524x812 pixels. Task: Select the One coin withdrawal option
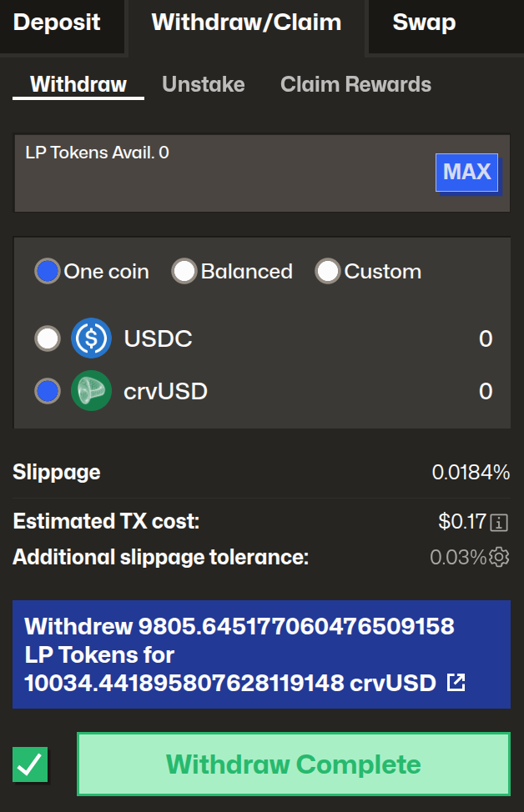[48, 271]
